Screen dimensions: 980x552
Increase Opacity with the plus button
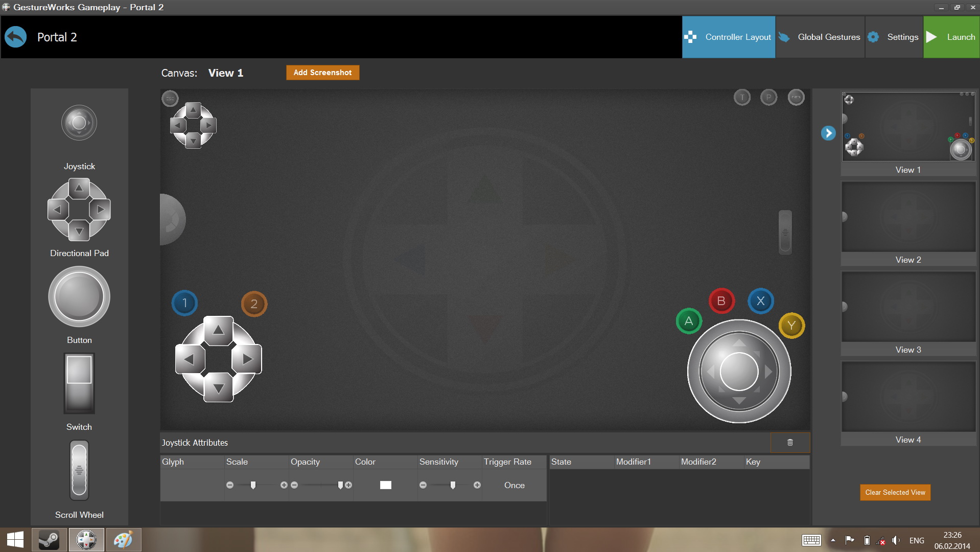[348, 485]
